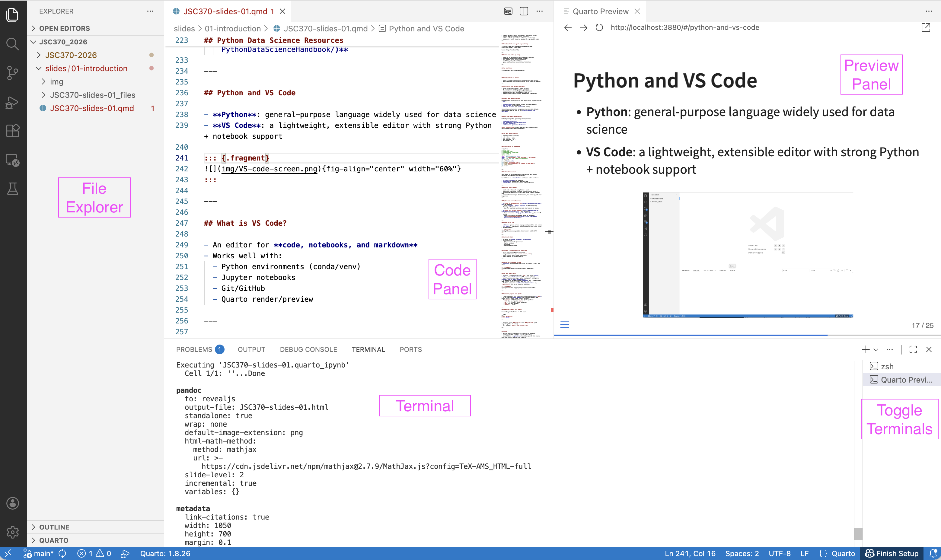Open the slide menu hamburger icon

point(564,325)
